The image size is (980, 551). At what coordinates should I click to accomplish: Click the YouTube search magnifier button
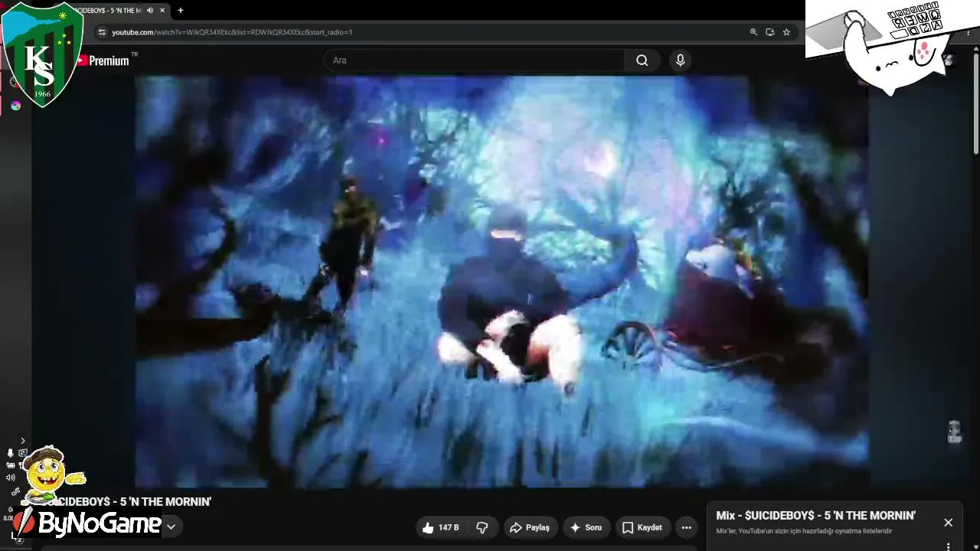(642, 60)
